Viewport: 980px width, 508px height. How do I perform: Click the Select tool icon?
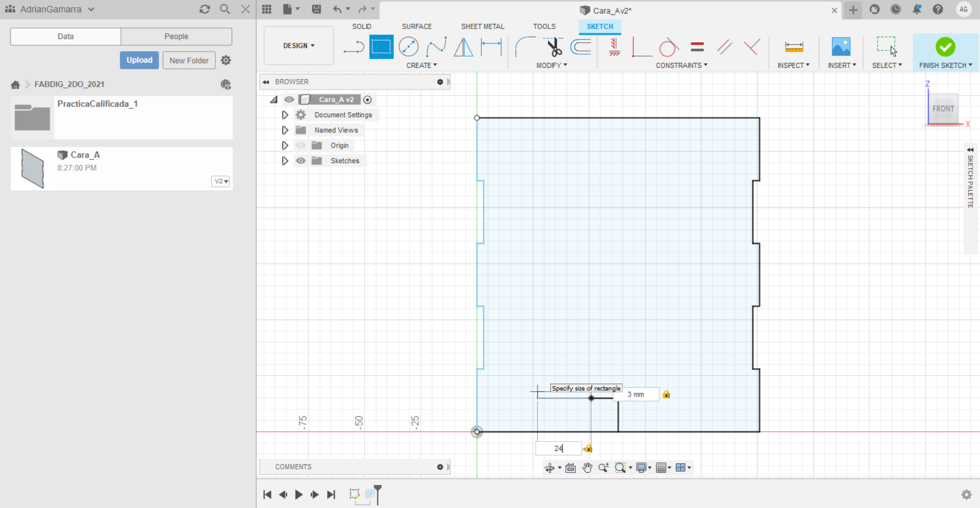(x=887, y=46)
